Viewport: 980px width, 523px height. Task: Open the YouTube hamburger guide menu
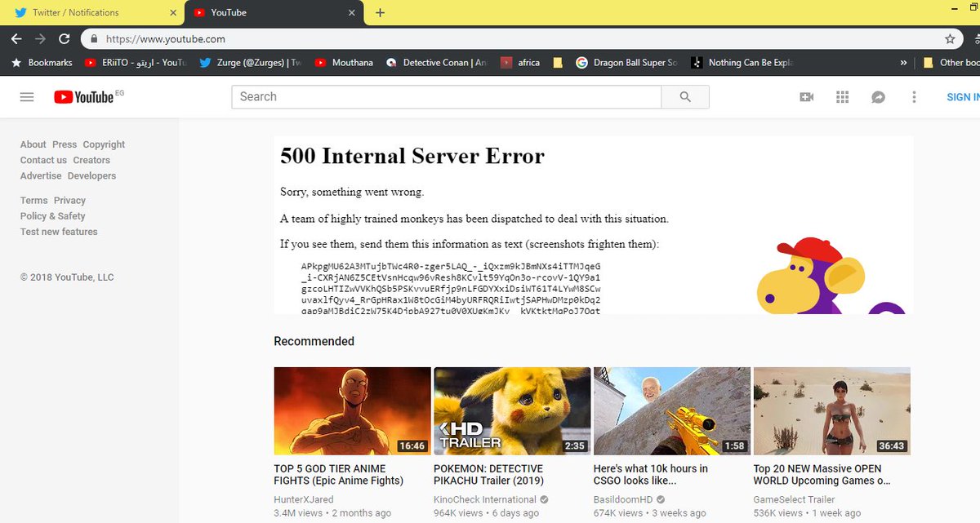(x=27, y=96)
